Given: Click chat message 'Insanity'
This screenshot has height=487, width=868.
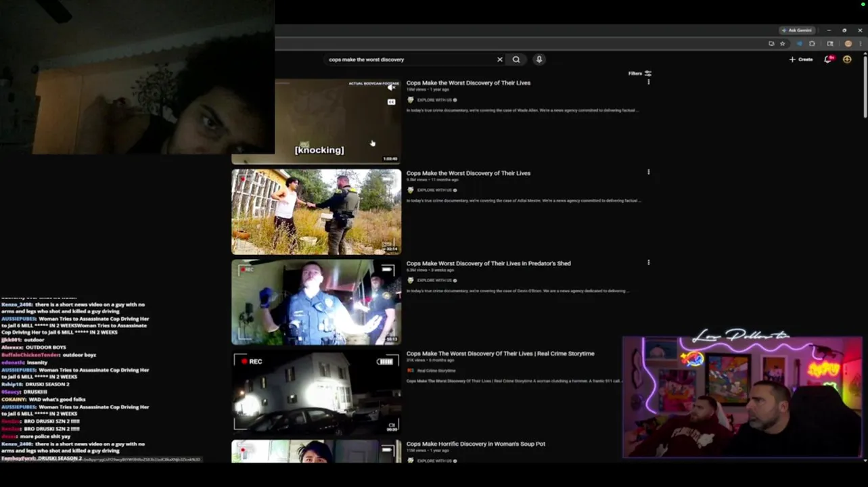Looking at the screenshot, I should tap(37, 363).
